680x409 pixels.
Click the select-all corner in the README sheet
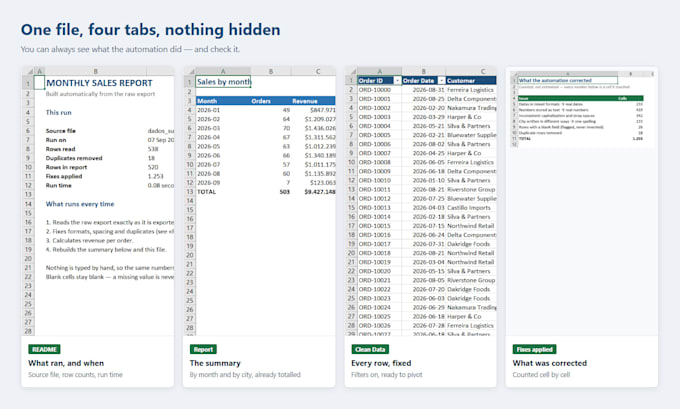[x=28, y=71]
